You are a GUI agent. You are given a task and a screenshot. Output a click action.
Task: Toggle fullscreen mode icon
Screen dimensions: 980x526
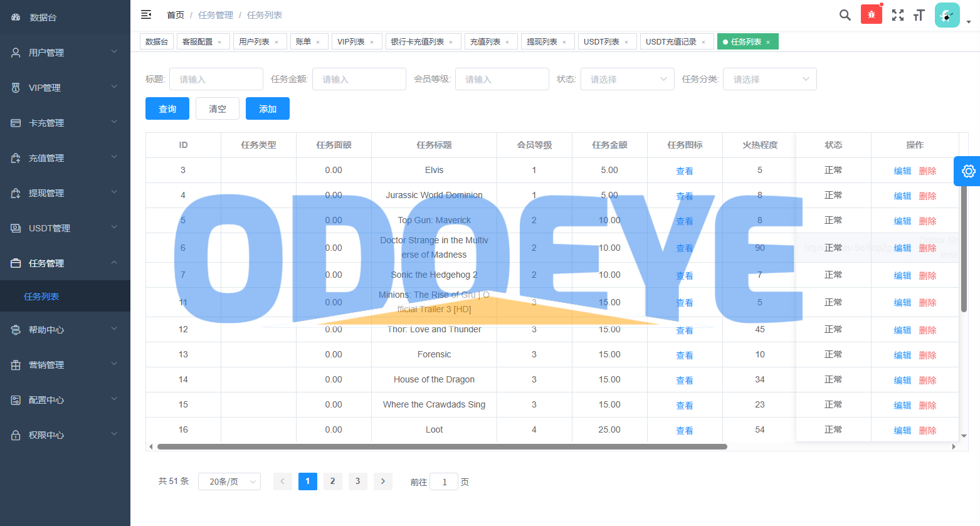(x=898, y=15)
